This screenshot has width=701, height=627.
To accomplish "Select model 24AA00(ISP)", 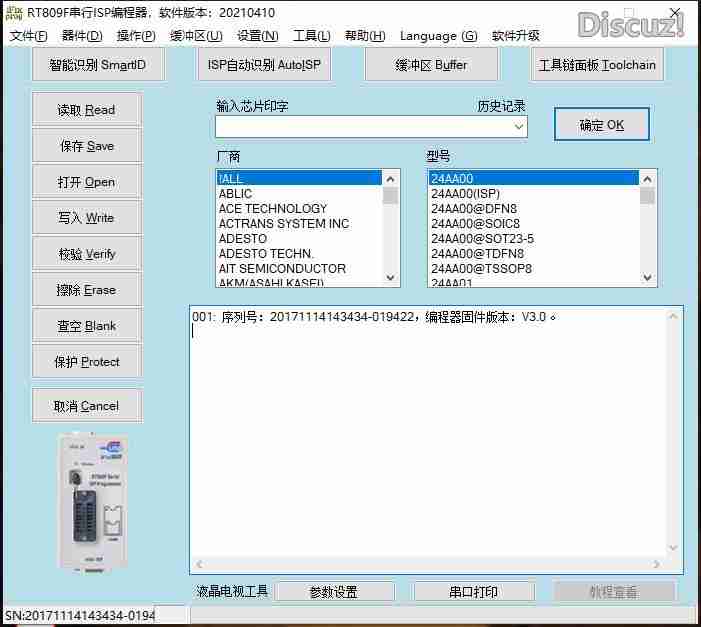I will point(534,194).
